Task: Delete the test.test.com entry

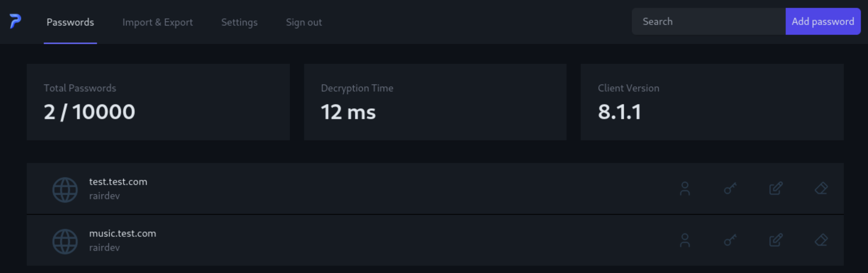Action: (821, 189)
